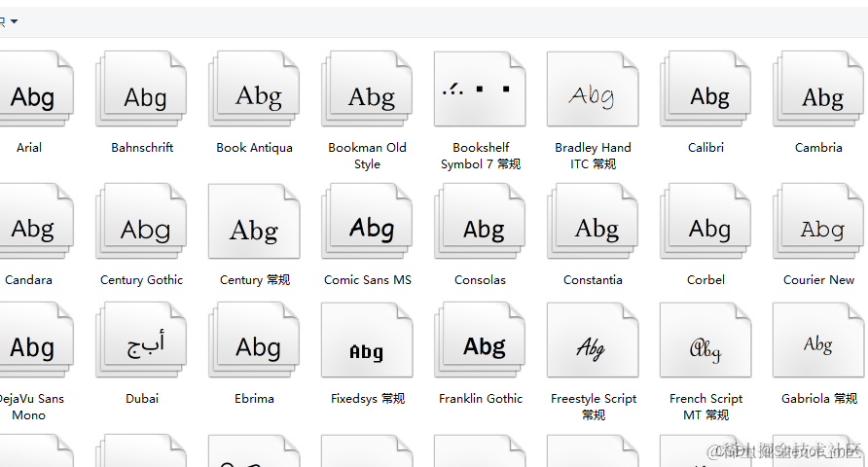The width and height of the screenshot is (868, 467).
Task: Open the Bookman Old Style font icon
Action: [x=367, y=89]
